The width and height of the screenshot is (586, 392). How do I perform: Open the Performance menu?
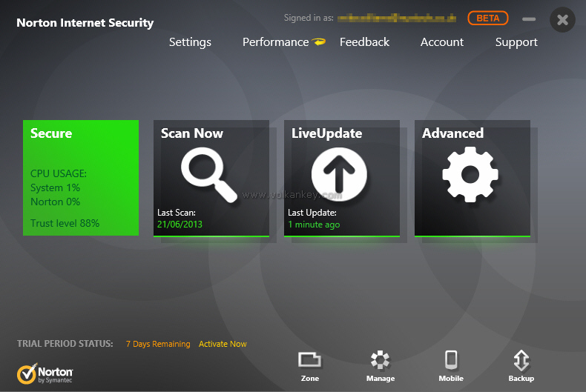click(275, 42)
